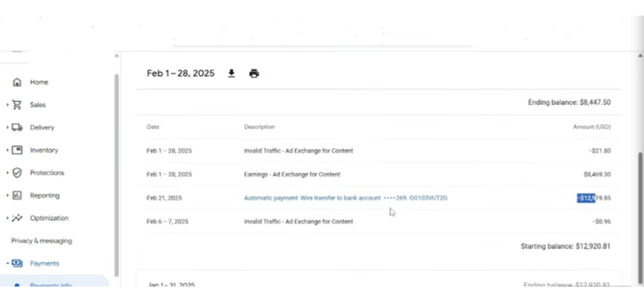Click the Inventory icon in sidebar
This screenshot has width=644, height=302.
coord(17,150)
